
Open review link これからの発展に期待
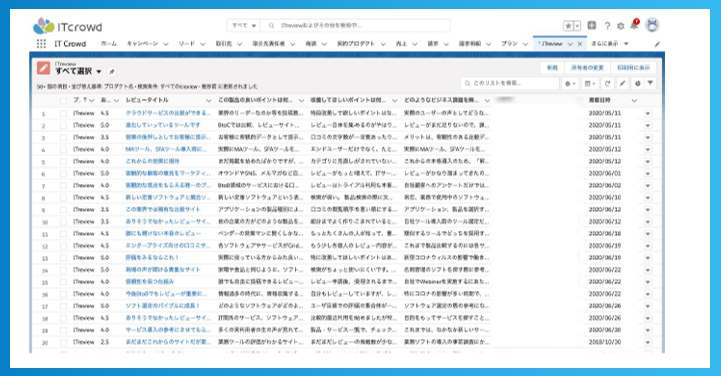click(153, 161)
